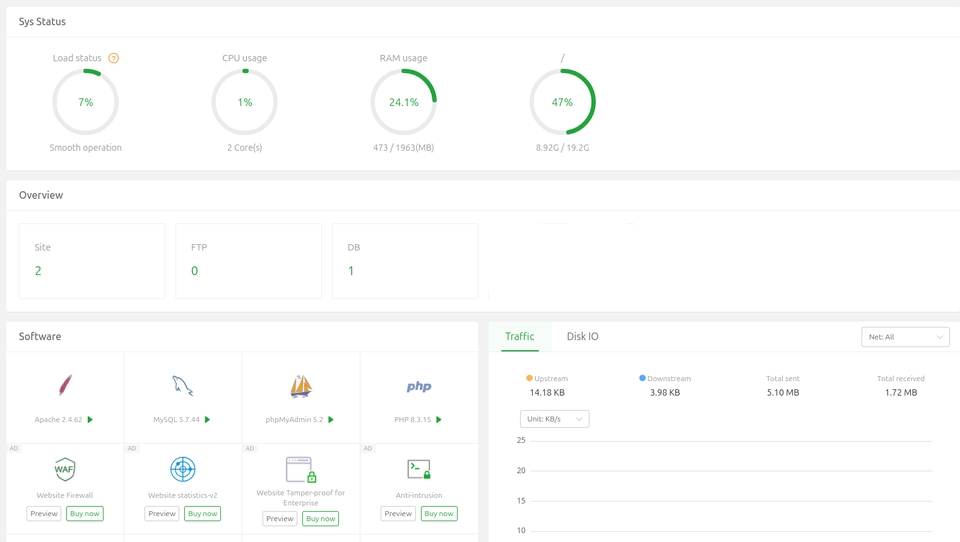Click the Software panel heading
Screen dimensions: 960x542
click(40, 336)
